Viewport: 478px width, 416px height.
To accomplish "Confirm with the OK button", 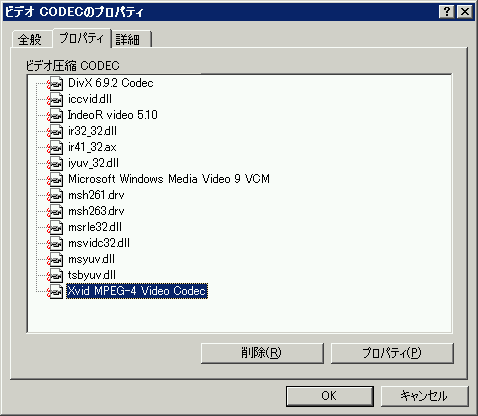I will [329, 396].
